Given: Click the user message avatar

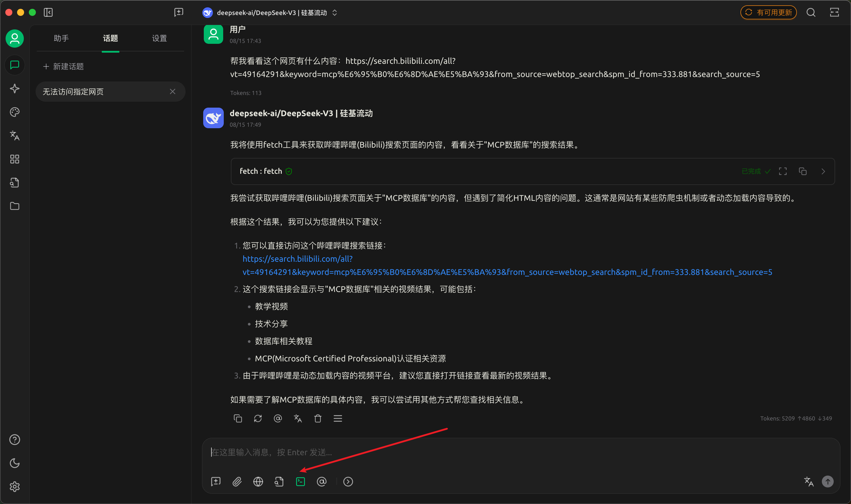Looking at the screenshot, I should 213,34.
